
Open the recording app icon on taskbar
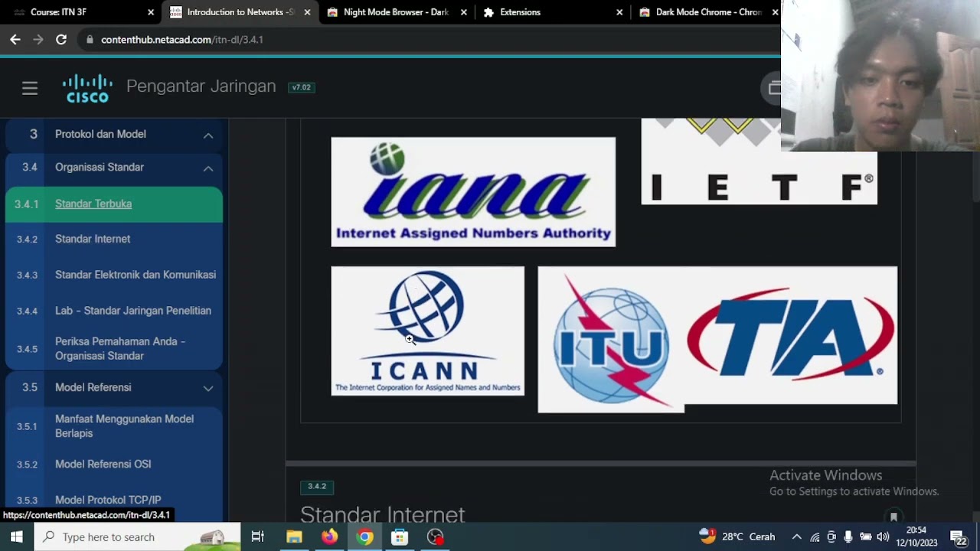click(x=435, y=537)
